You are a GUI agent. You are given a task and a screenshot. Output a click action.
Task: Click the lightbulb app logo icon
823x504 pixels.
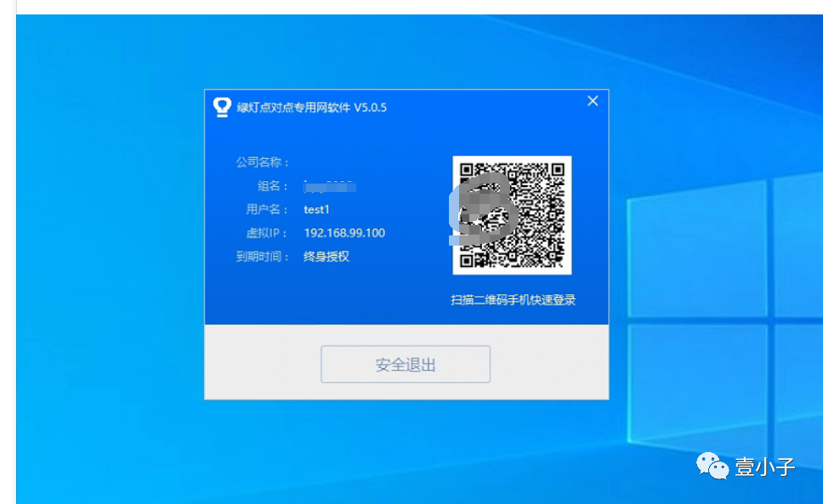point(222,107)
